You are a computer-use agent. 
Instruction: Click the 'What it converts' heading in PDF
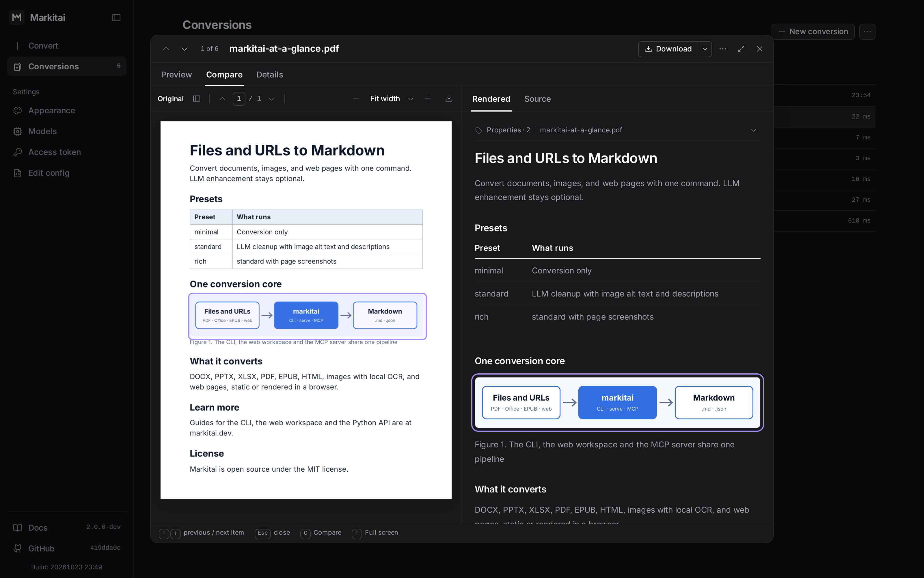[x=226, y=361]
